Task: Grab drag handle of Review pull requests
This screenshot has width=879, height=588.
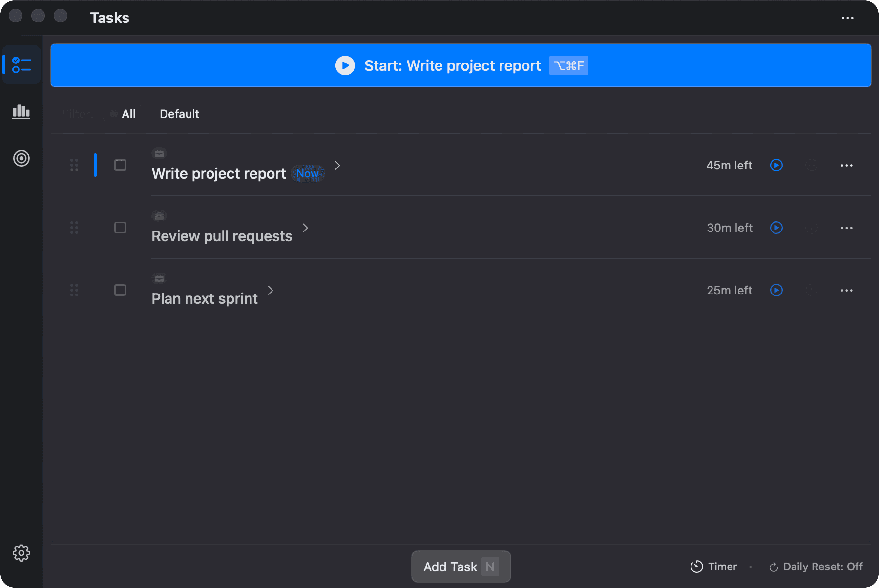Action: point(74,228)
